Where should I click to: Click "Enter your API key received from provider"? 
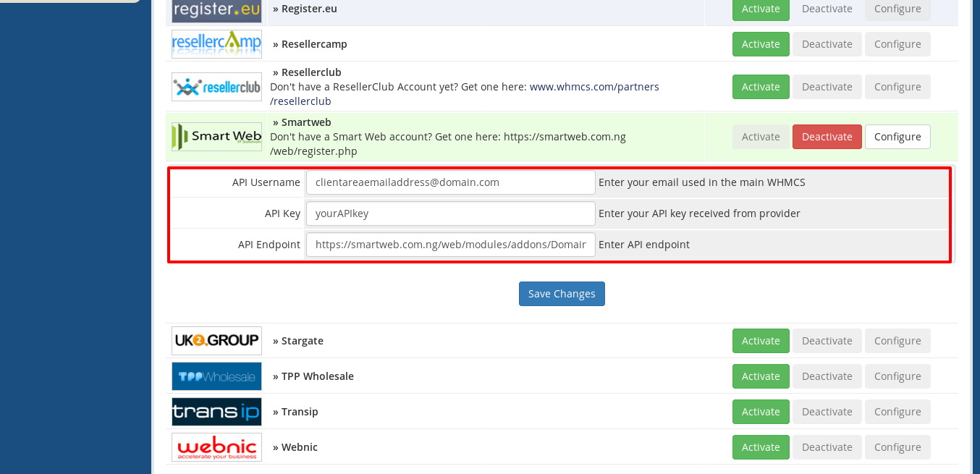coord(699,213)
